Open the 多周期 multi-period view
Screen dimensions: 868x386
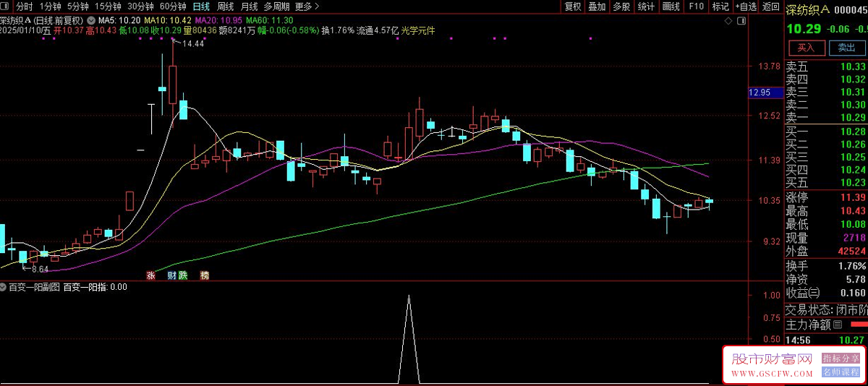(x=276, y=7)
